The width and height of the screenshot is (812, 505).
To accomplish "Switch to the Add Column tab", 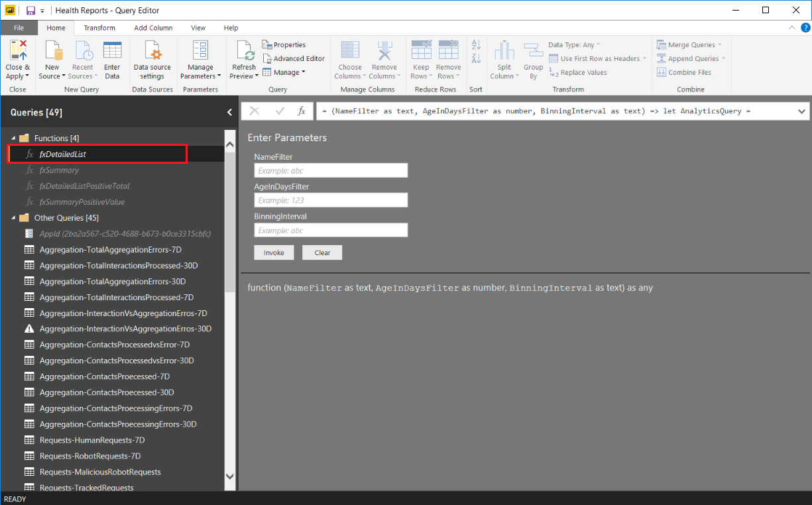I will [x=153, y=28].
